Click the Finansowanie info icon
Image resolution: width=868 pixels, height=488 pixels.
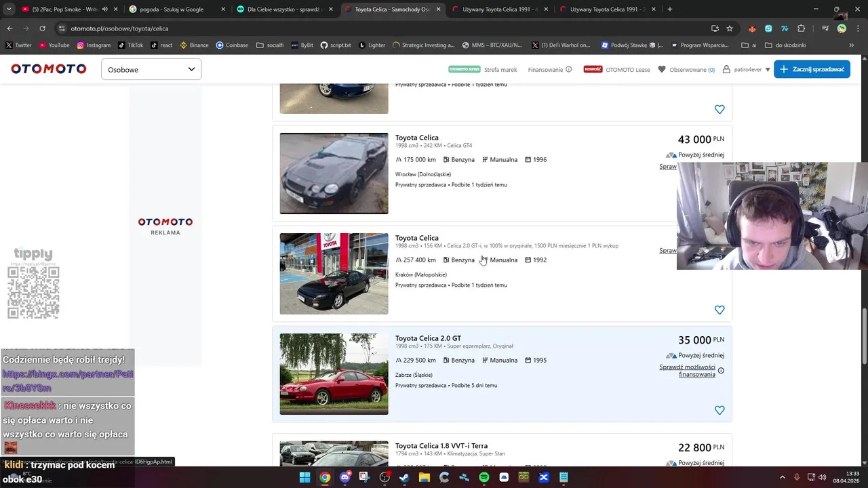[569, 69]
